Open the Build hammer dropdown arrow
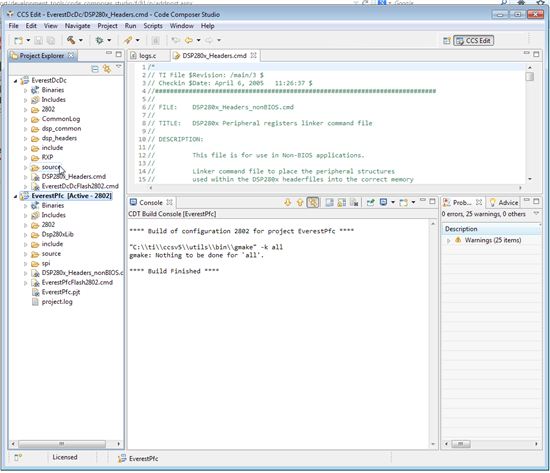Image resolution: width=550 pixels, height=473 pixels. coord(81,40)
